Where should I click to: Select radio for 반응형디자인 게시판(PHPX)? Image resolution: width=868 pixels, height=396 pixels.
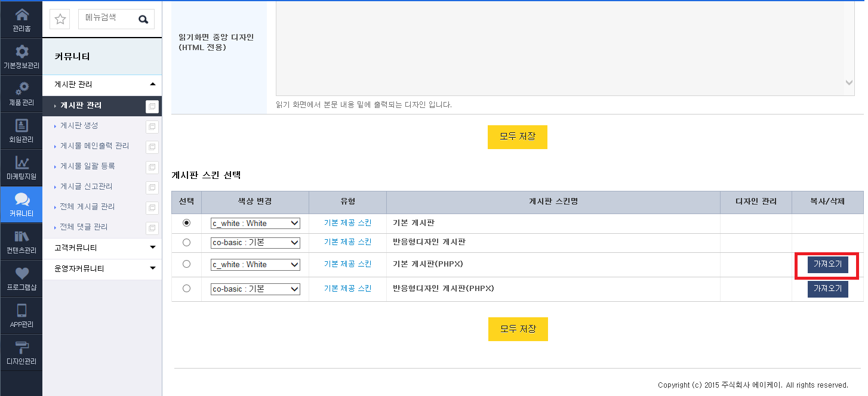186,289
